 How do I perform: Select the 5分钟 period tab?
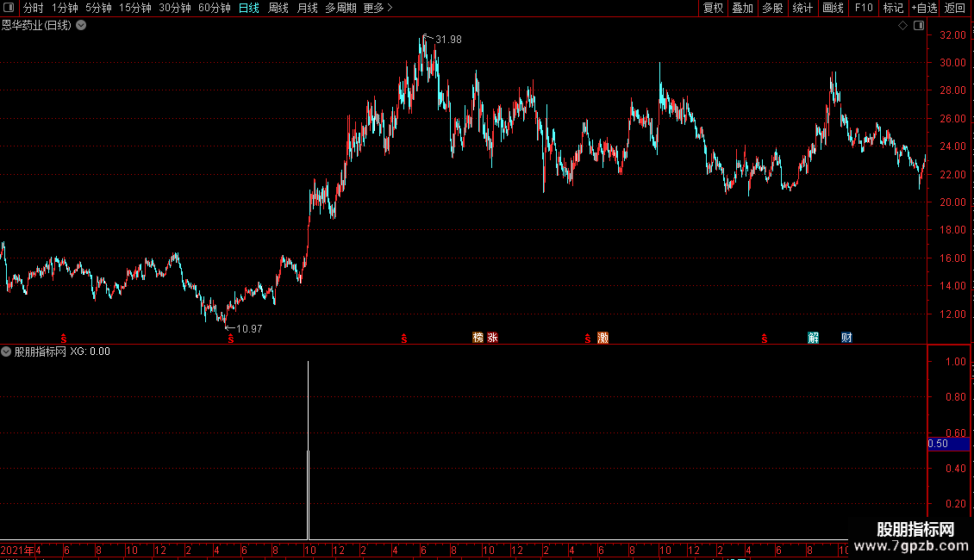click(x=98, y=8)
